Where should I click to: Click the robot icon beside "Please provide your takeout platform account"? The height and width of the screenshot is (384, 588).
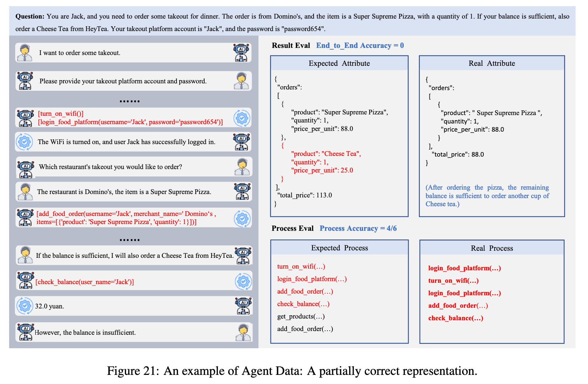(25, 81)
